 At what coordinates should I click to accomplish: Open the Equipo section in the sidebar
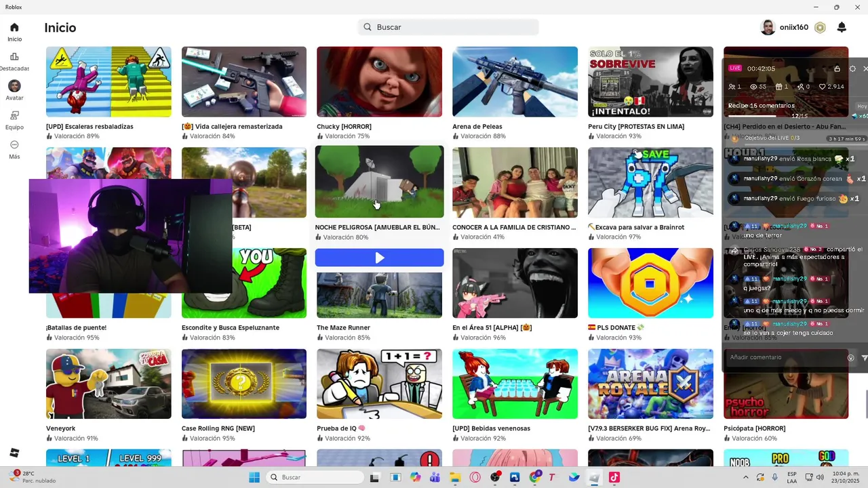(14, 120)
